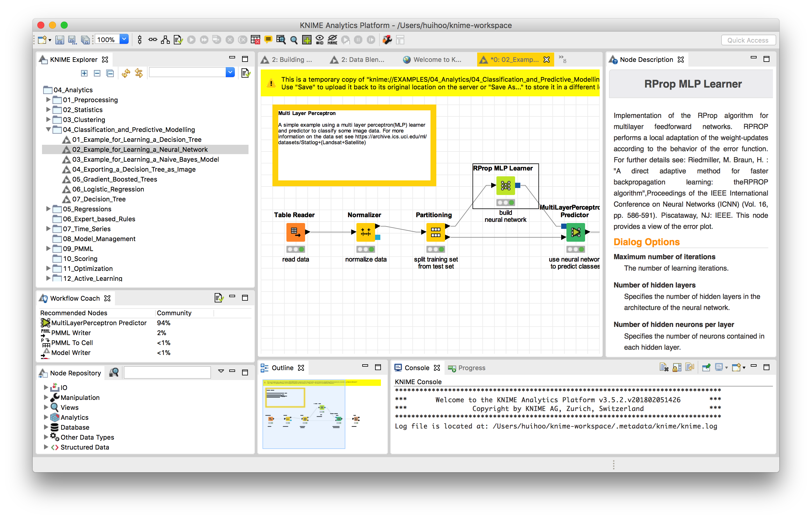Collapse the 04_Classification_and_Predictive_Modelling folder
This screenshot has height=519, width=812.
click(48, 129)
